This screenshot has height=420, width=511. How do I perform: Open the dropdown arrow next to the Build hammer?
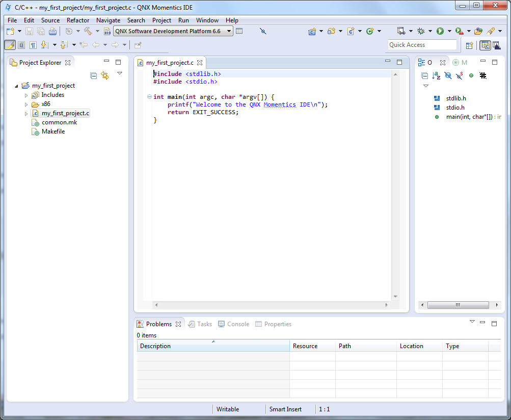click(97, 31)
